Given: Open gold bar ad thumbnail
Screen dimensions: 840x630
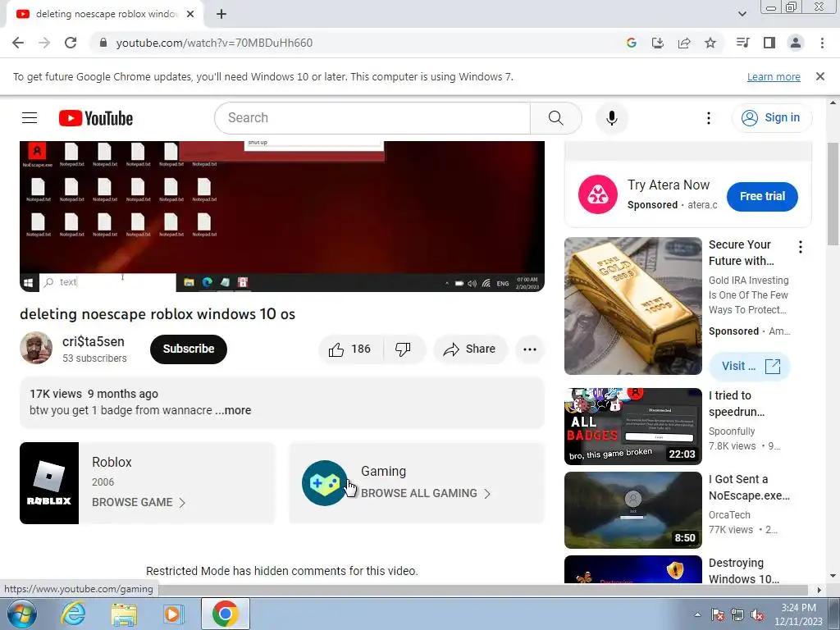Looking at the screenshot, I should 632,306.
